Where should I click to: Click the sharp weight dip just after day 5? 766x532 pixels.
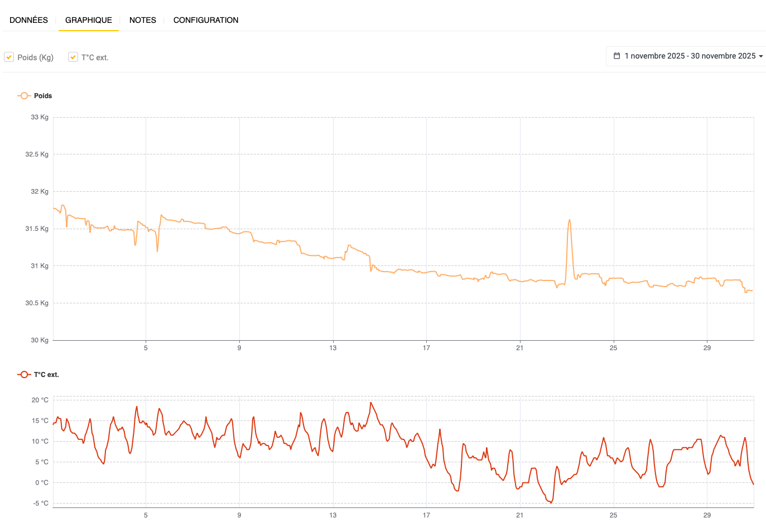(x=157, y=251)
